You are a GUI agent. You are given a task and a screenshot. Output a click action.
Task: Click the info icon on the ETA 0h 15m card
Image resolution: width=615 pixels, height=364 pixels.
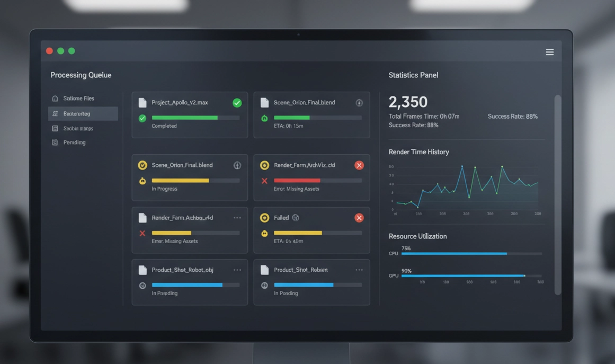tap(359, 103)
